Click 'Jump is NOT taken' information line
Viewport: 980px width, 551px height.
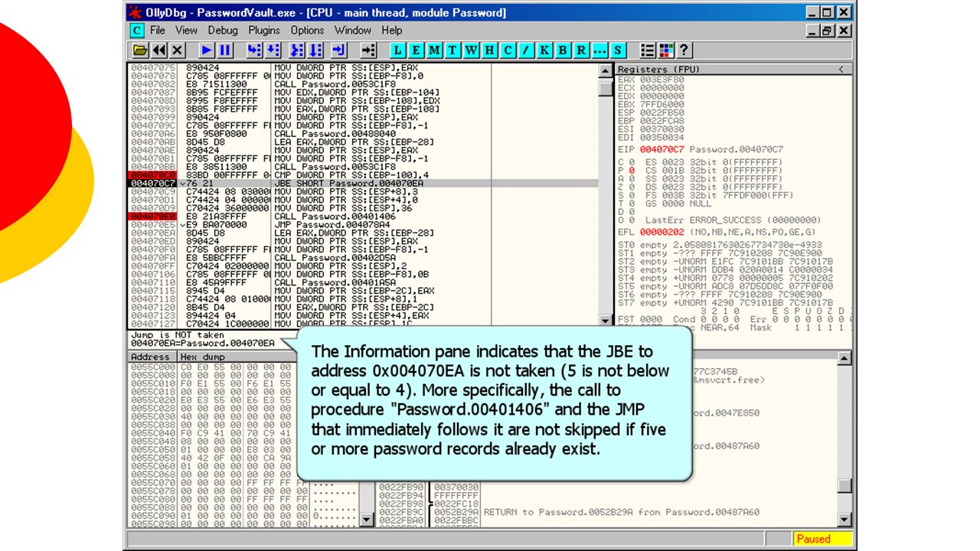click(178, 335)
